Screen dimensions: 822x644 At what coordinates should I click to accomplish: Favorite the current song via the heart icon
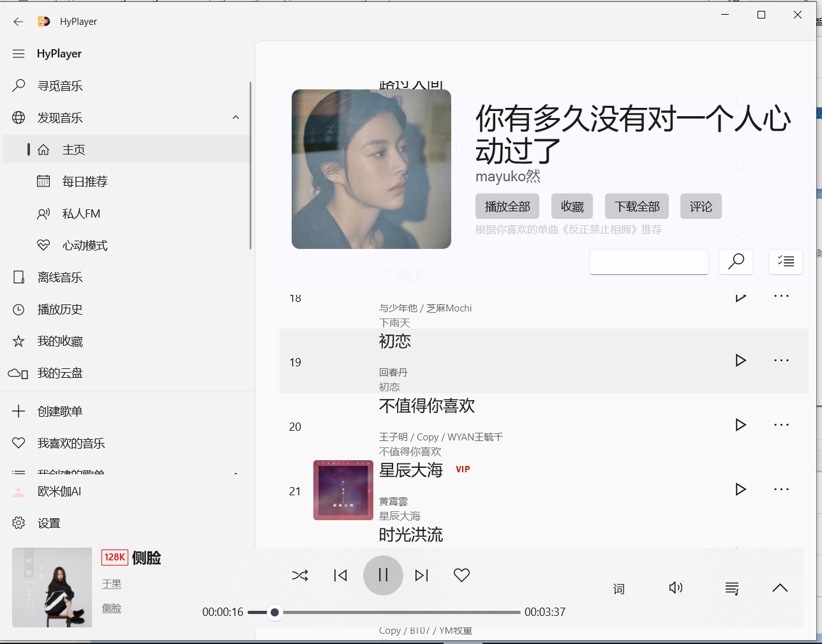pyautogui.click(x=461, y=575)
